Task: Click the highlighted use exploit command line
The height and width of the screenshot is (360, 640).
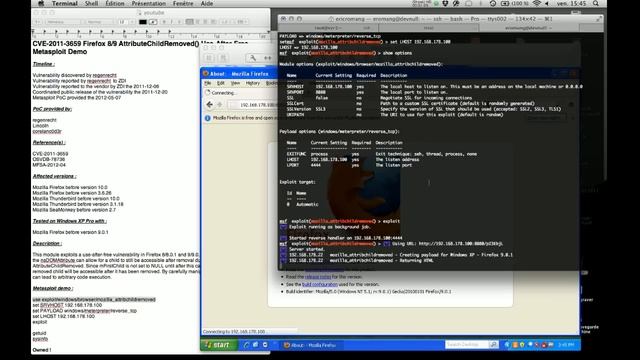Action: [x=94, y=300]
